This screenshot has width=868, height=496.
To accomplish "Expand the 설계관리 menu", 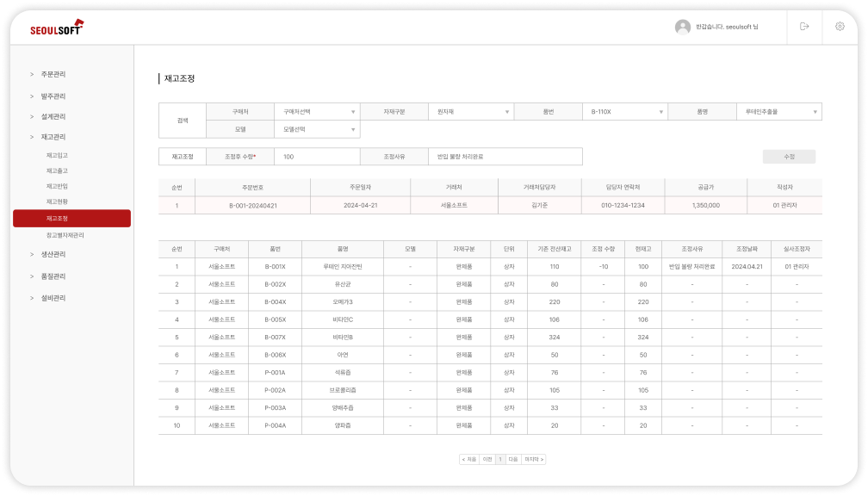I will click(x=53, y=117).
